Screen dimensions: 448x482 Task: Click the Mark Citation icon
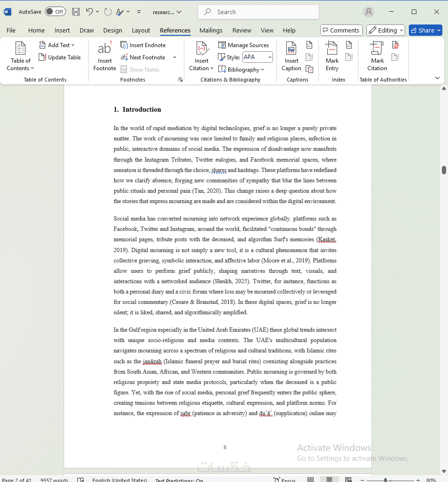tap(377, 48)
